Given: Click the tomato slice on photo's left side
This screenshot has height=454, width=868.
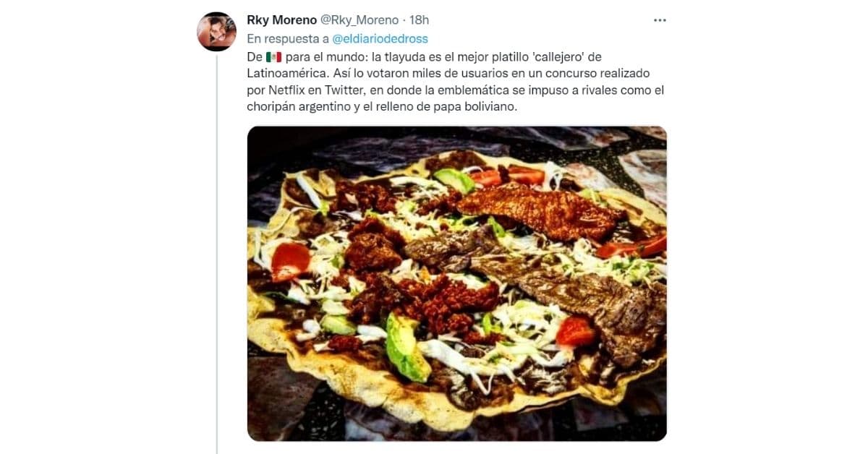Looking at the screenshot, I should coord(290,259).
